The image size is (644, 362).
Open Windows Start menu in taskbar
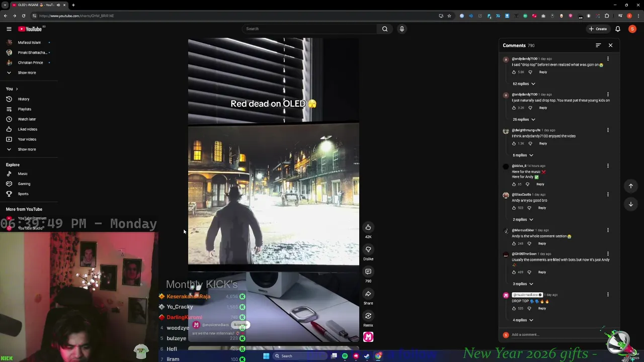coord(266,356)
